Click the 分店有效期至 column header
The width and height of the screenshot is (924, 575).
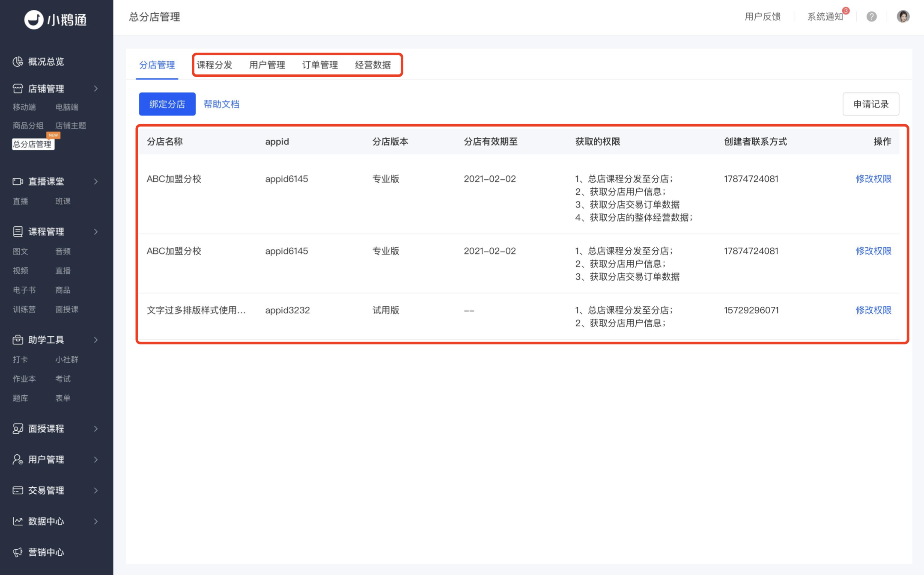pyautogui.click(x=491, y=142)
